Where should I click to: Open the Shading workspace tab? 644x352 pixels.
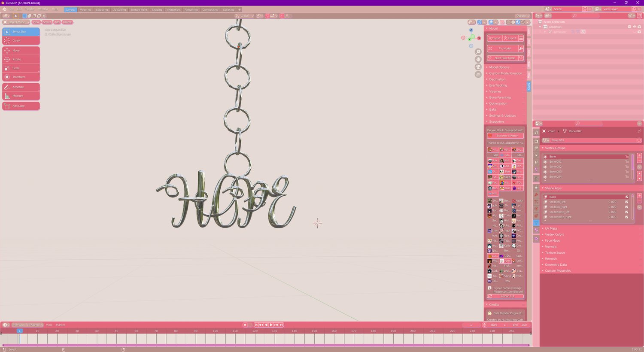pyautogui.click(x=157, y=9)
